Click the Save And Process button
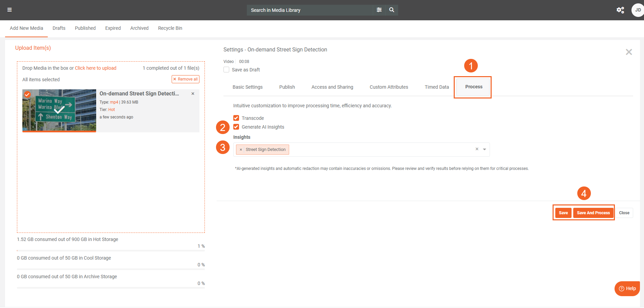Viewport: 644px width, 308px height. [x=593, y=213]
